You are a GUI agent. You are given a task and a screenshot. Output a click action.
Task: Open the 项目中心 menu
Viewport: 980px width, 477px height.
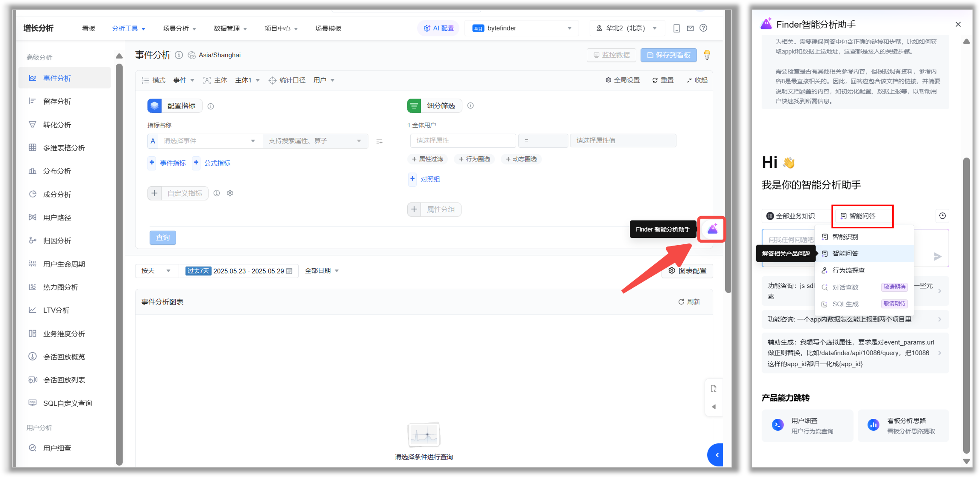[281, 28]
